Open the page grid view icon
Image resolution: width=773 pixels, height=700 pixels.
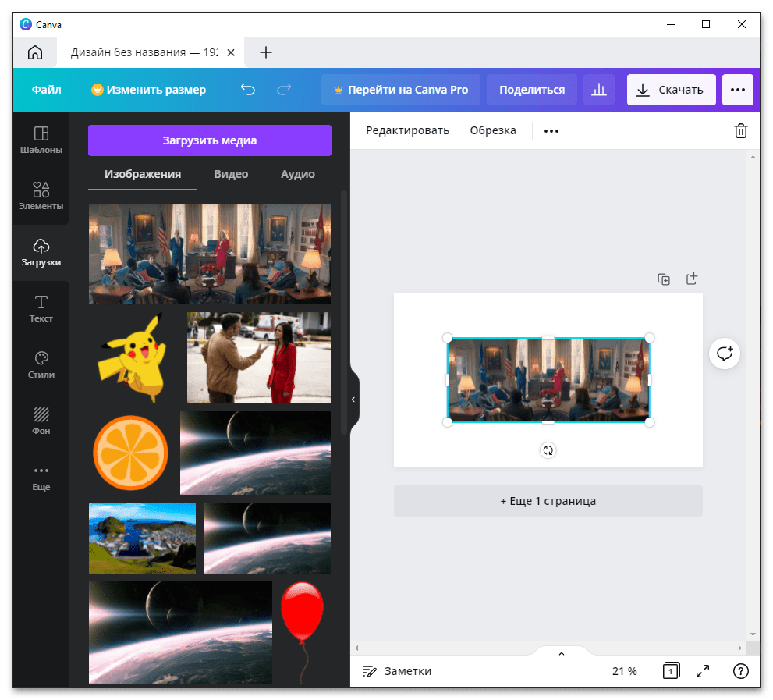[671, 671]
